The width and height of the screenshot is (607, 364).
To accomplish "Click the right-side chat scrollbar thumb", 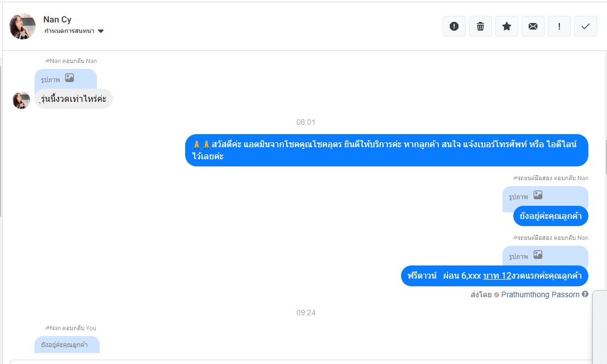I will [x=605, y=157].
